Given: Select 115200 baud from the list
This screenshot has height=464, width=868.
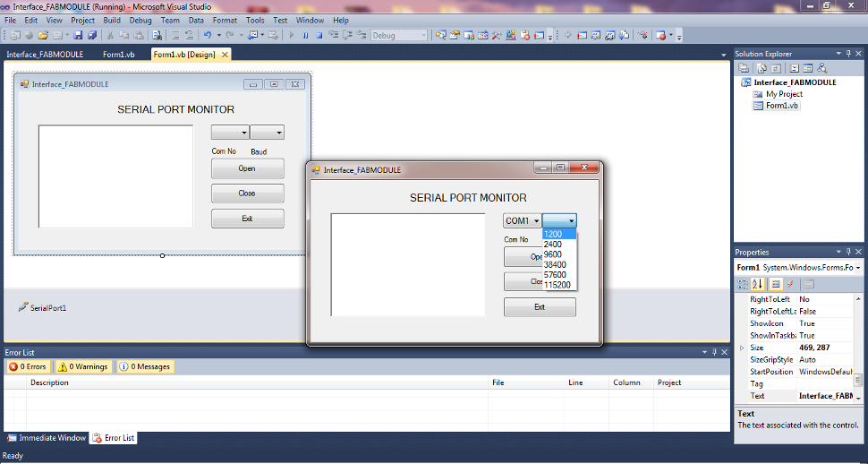Looking at the screenshot, I should click(559, 285).
